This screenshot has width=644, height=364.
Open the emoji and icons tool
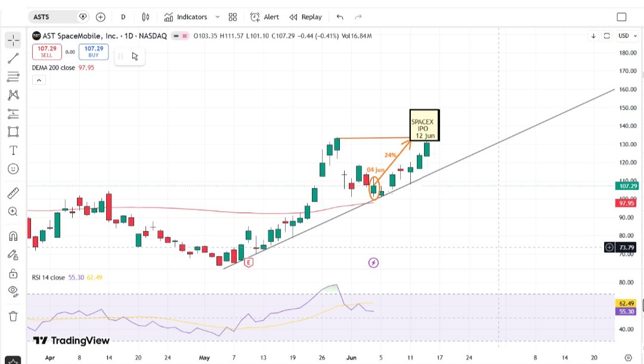pyautogui.click(x=13, y=169)
